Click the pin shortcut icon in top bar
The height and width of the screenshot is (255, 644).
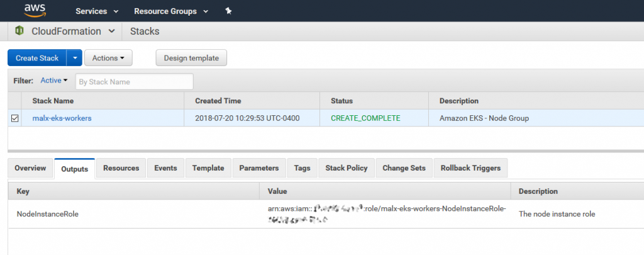(229, 11)
